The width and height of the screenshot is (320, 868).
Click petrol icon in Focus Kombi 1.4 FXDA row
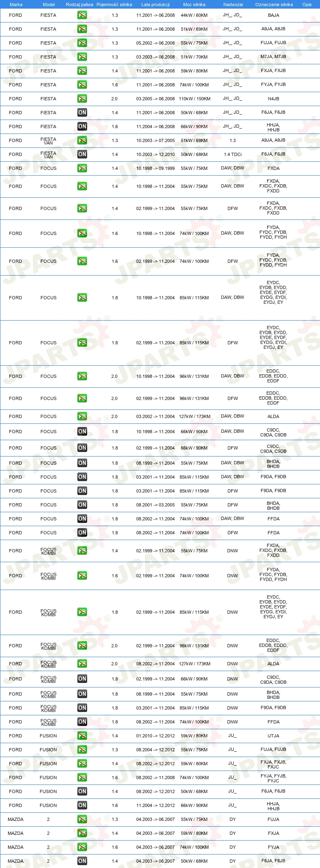tap(82, 551)
